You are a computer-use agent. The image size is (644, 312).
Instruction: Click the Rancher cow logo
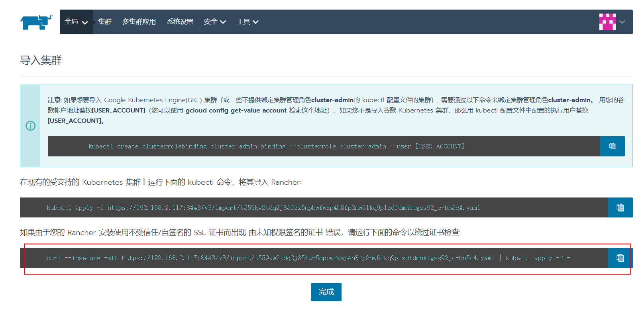[37, 22]
